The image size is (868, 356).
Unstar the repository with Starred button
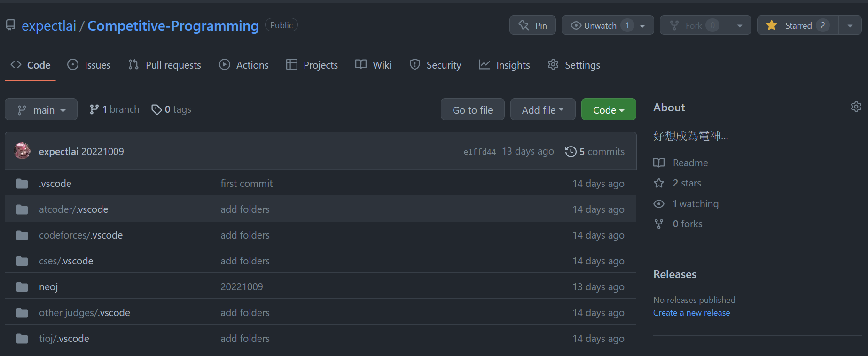798,25
